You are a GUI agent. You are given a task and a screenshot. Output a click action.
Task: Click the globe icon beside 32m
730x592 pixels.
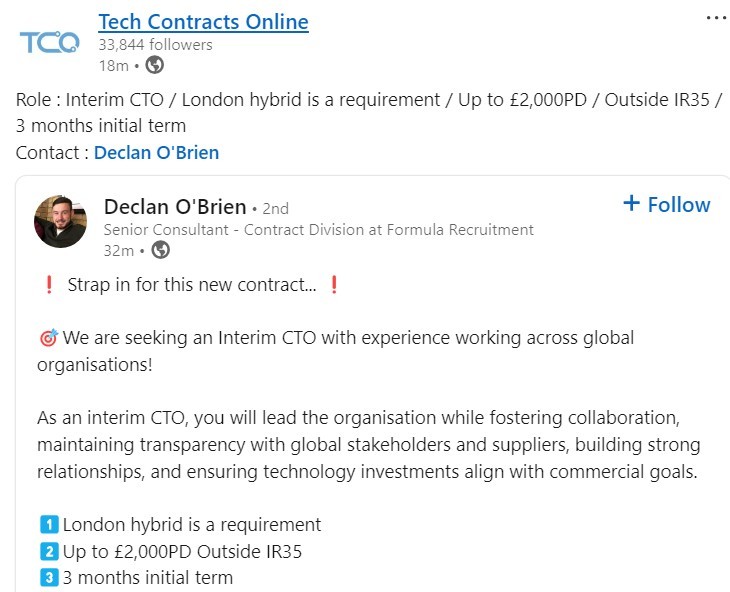point(160,250)
